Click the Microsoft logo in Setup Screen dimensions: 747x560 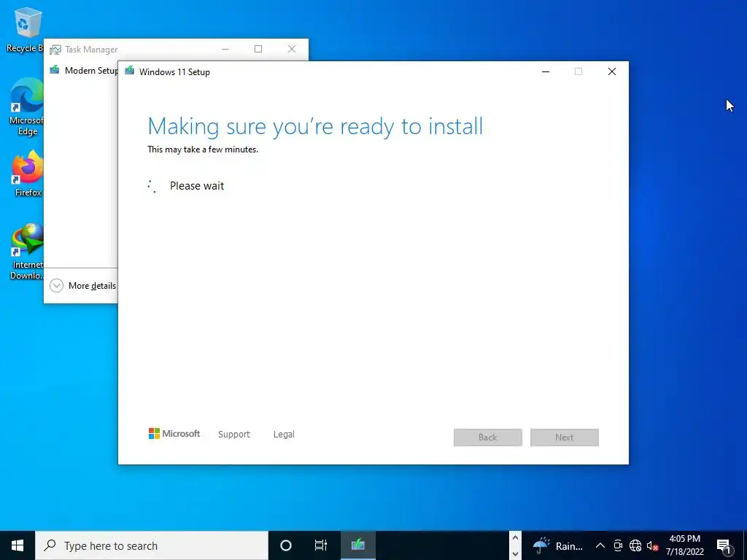[x=174, y=433]
